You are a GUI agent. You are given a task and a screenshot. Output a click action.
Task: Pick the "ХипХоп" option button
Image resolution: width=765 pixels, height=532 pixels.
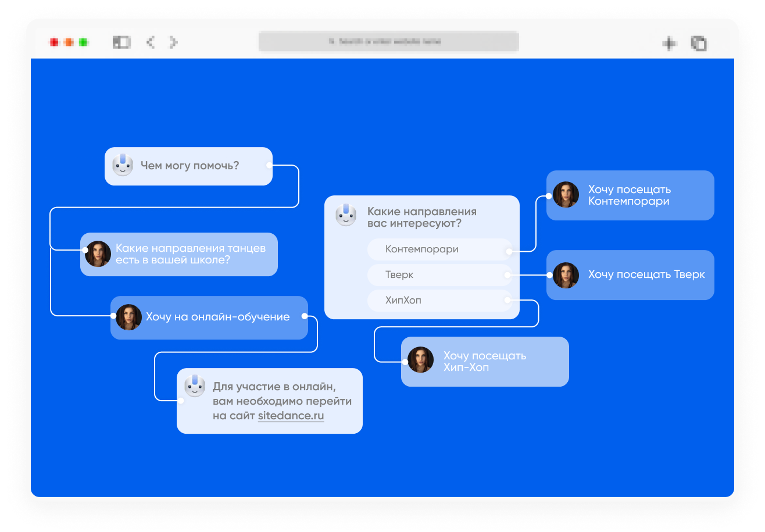(x=439, y=300)
